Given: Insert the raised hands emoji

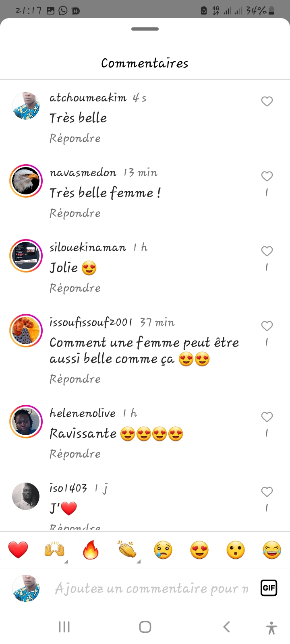Looking at the screenshot, I should [x=54, y=550].
